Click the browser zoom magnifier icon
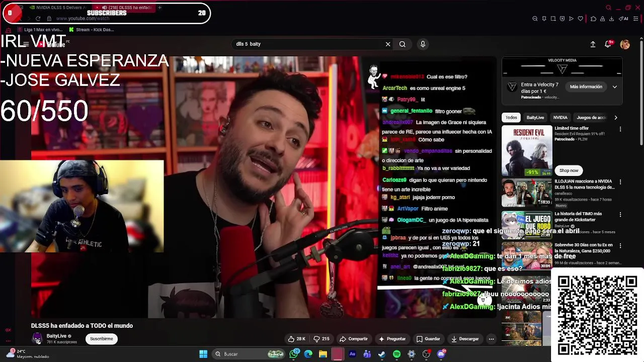This screenshot has width=644, height=362. [535, 19]
